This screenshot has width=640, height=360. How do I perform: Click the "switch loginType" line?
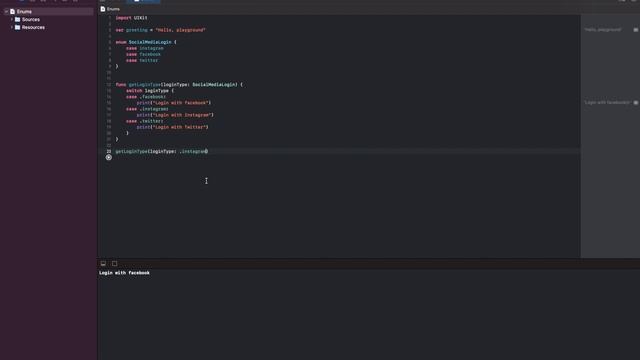click(150, 91)
